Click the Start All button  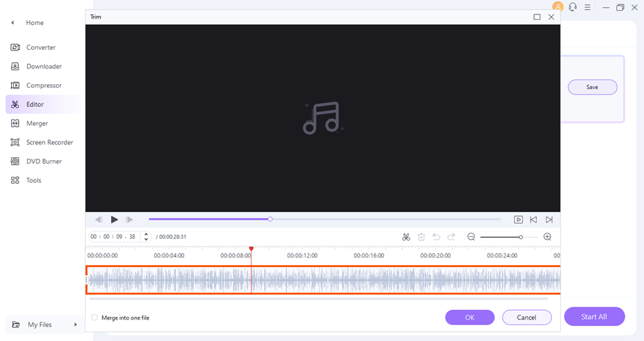pos(594,316)
